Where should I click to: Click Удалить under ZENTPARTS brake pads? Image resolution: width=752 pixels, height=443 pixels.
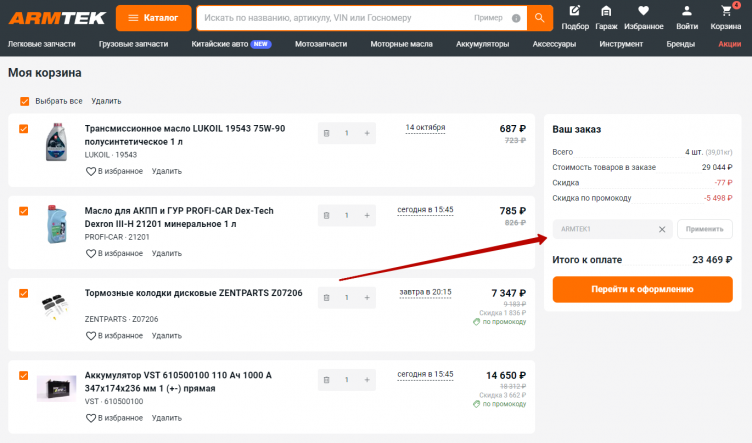[166, 336]
